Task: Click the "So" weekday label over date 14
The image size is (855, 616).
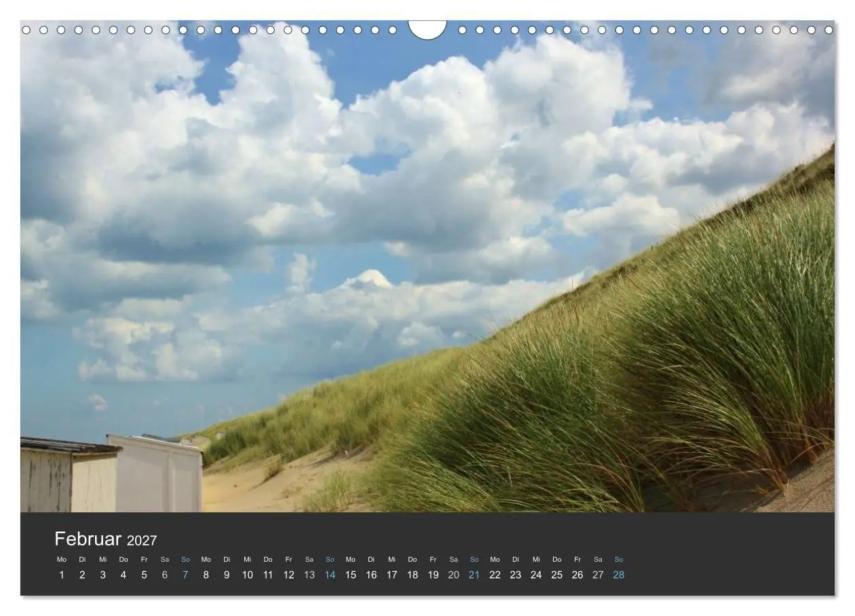Action: (x=330, y=560)
